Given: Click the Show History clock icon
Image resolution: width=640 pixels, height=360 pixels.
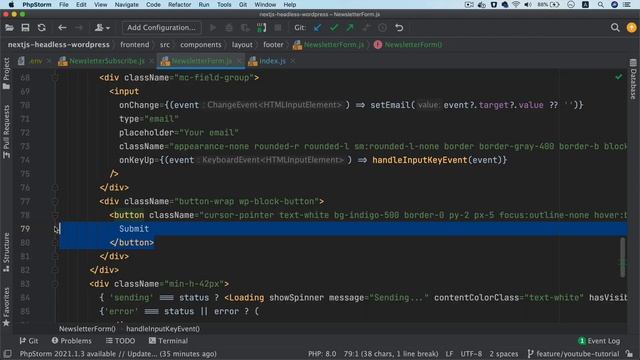Looking at the screenshot, I should [382, 28].
